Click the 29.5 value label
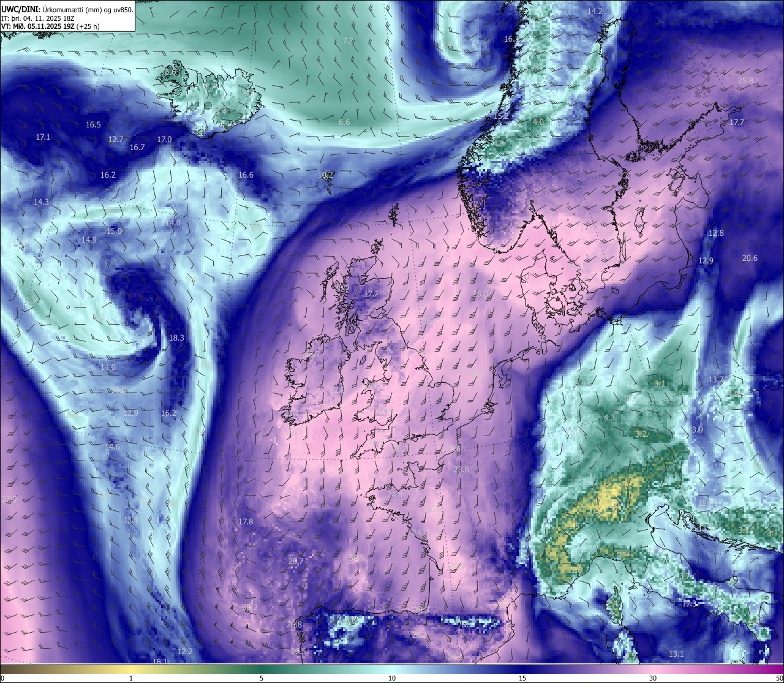The image size is (784, 683). pyautogui.click(x=298, y=651)
